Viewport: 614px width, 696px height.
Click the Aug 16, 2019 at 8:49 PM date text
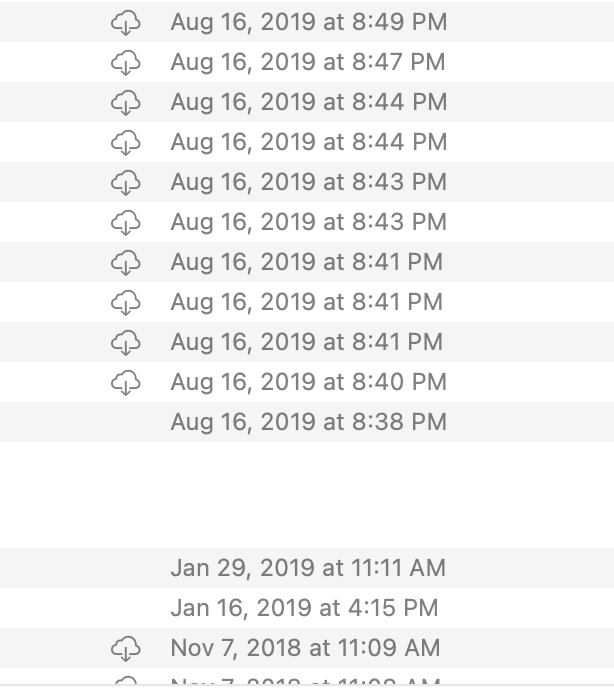[309, 22]
